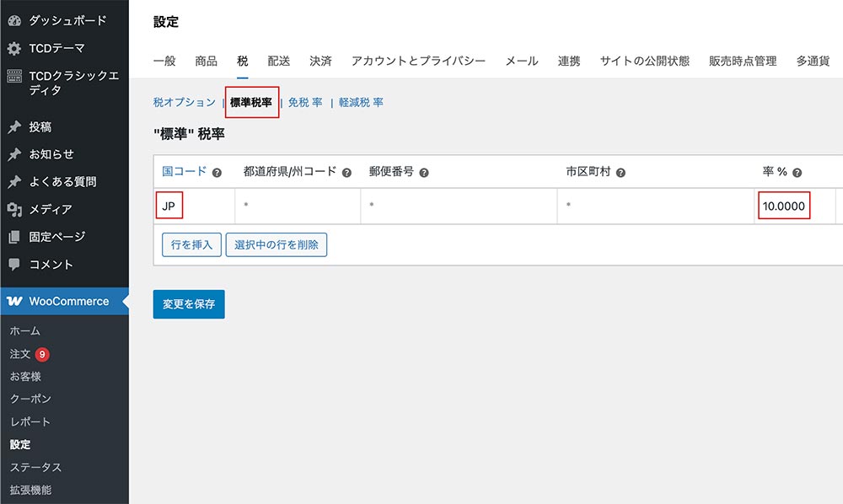Viewport: 843px width, 504px height.
Task: Open 注文 orders with 9 badge
Action: 21,354
